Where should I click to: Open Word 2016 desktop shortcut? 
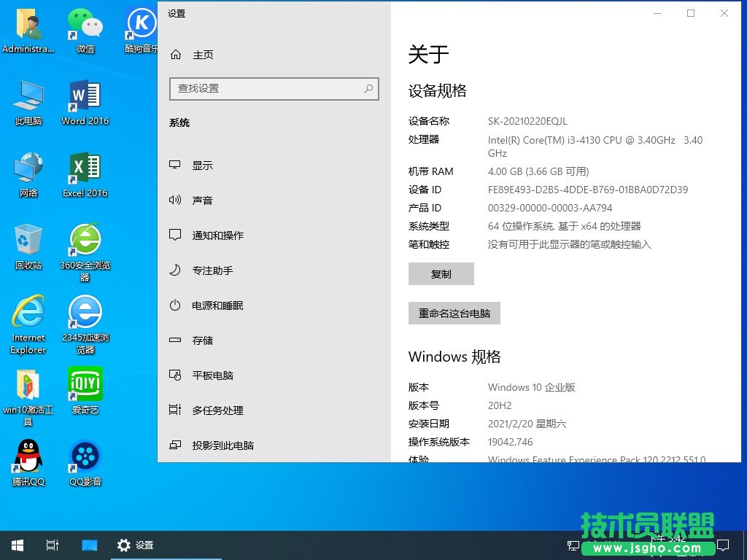click(85, 97)
